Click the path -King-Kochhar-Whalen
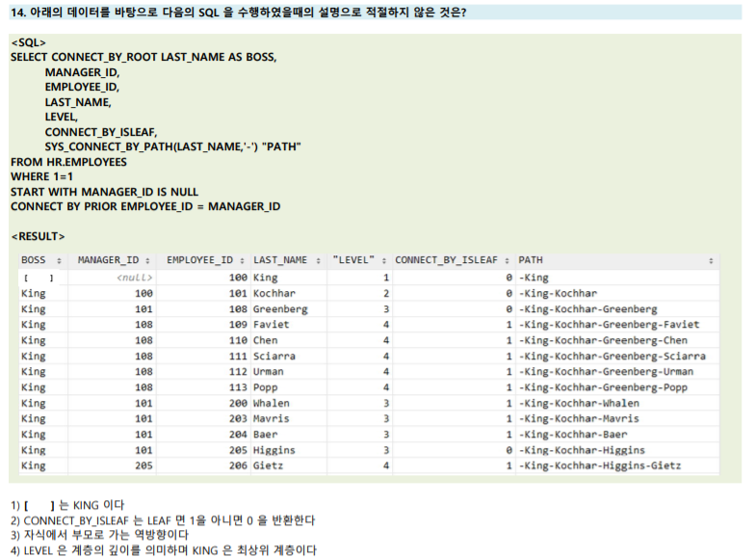Image resolution: width=756 pixels, height=557 pixels. 579,403
